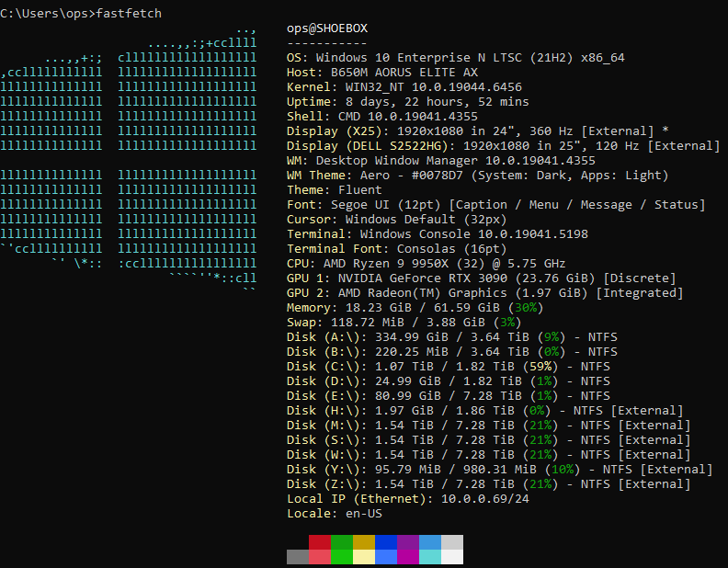Click the 'Locale: en-US' line

point(335,514)
